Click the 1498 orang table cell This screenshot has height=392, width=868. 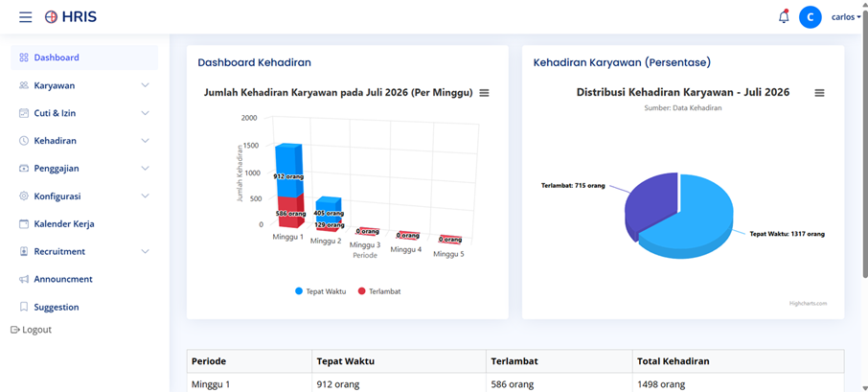pyautogui.click(x=739, y=383)
